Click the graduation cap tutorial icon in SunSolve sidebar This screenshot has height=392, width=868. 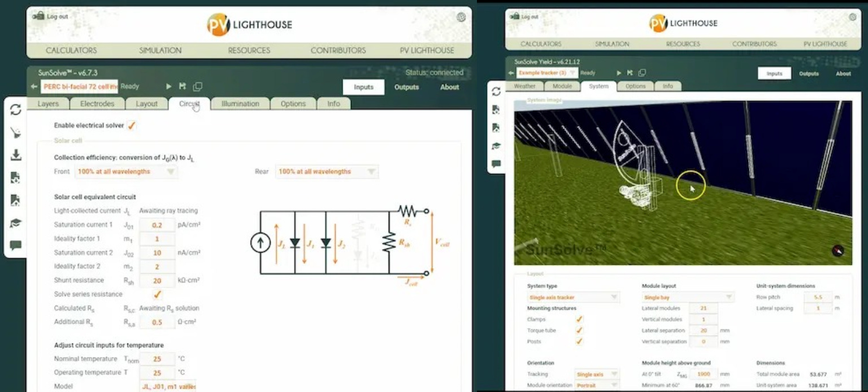pos(15,223)
